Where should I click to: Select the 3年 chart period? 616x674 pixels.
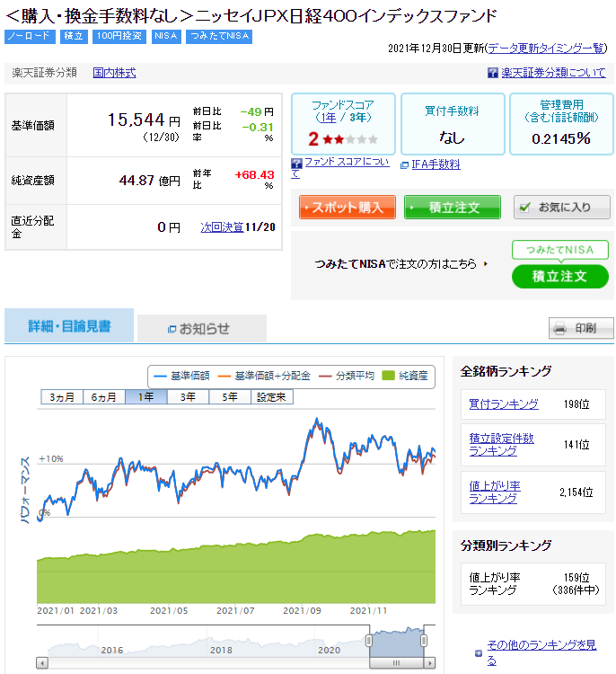point(189,397)
